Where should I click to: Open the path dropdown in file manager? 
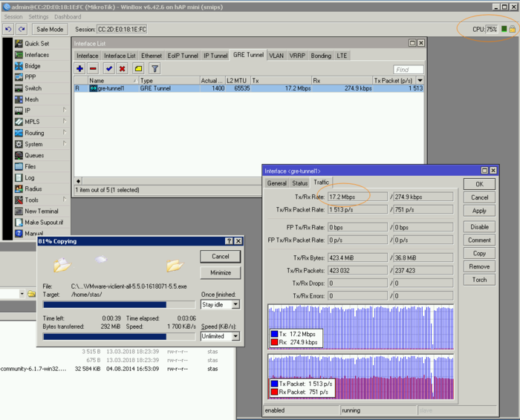tap(22, 294)
